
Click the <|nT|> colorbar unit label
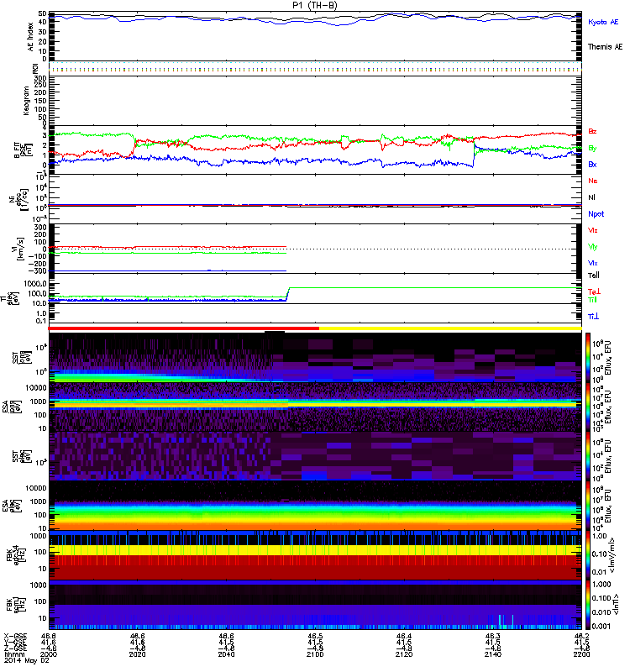617,604
